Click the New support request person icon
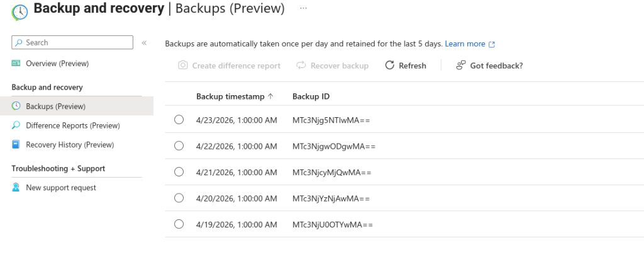The width and height of the screenshot is (644, 264). click(16, 188)
